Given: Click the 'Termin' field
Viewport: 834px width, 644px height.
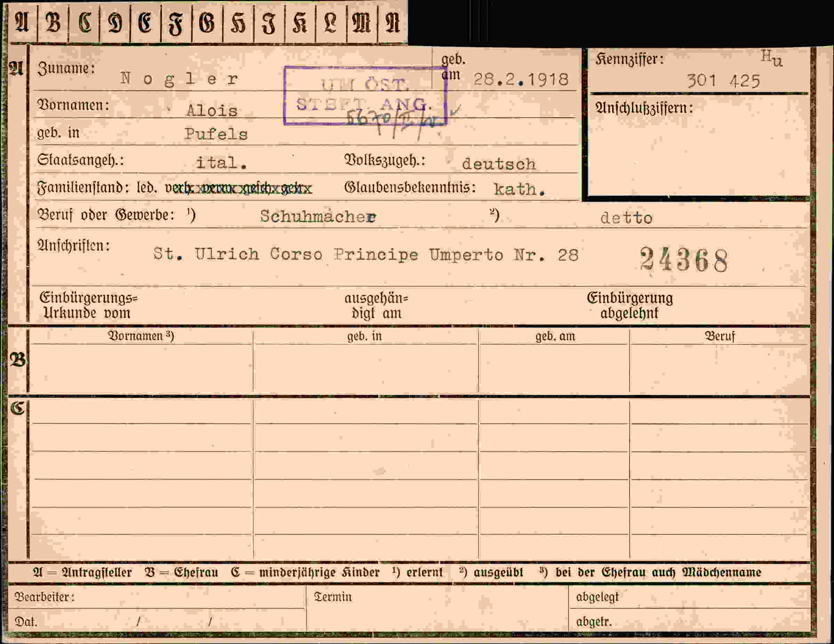Looking at the screenshot, I should [438, 609].
